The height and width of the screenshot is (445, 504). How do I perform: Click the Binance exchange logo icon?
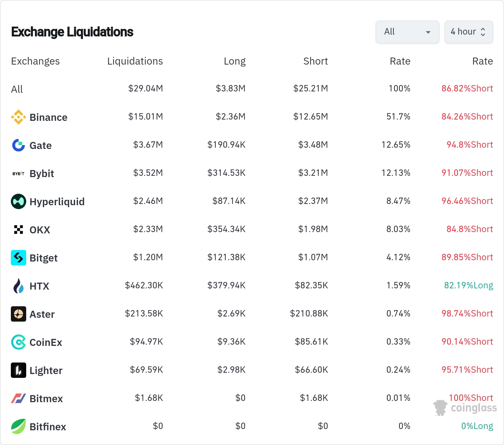pos(19,117)
